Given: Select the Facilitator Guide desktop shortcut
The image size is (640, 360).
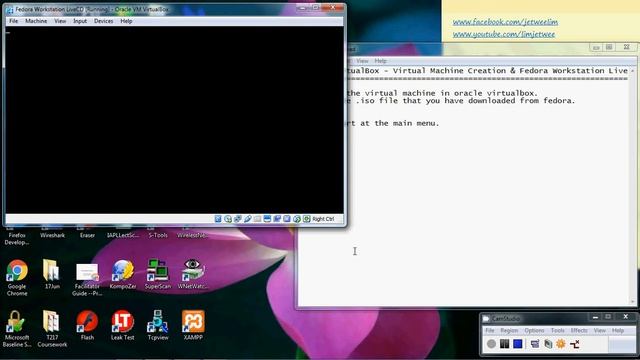Looking at the screenshot, I should [x=87, y=279].
